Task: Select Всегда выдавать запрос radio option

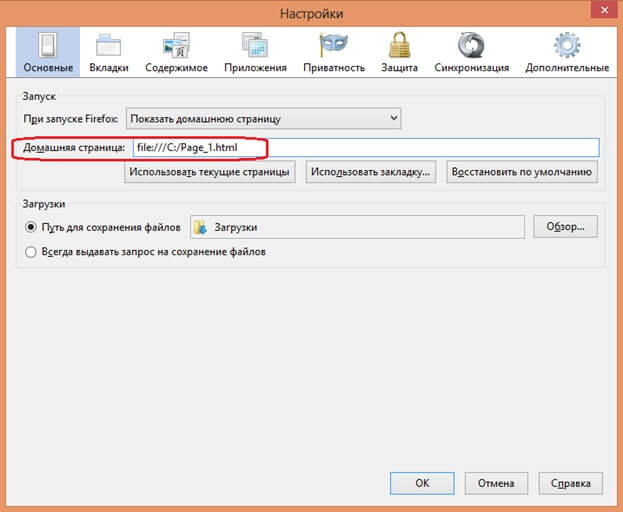Action: tap(31, 252)
